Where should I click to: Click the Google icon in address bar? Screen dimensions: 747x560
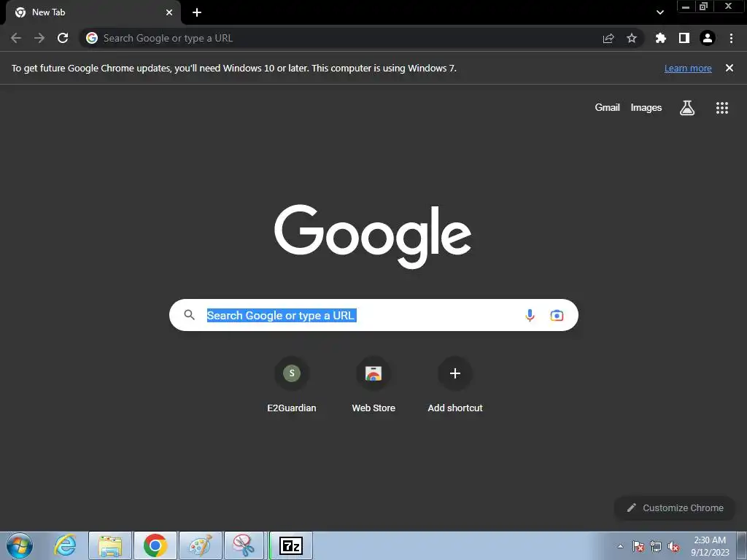[x=92, y=38]
